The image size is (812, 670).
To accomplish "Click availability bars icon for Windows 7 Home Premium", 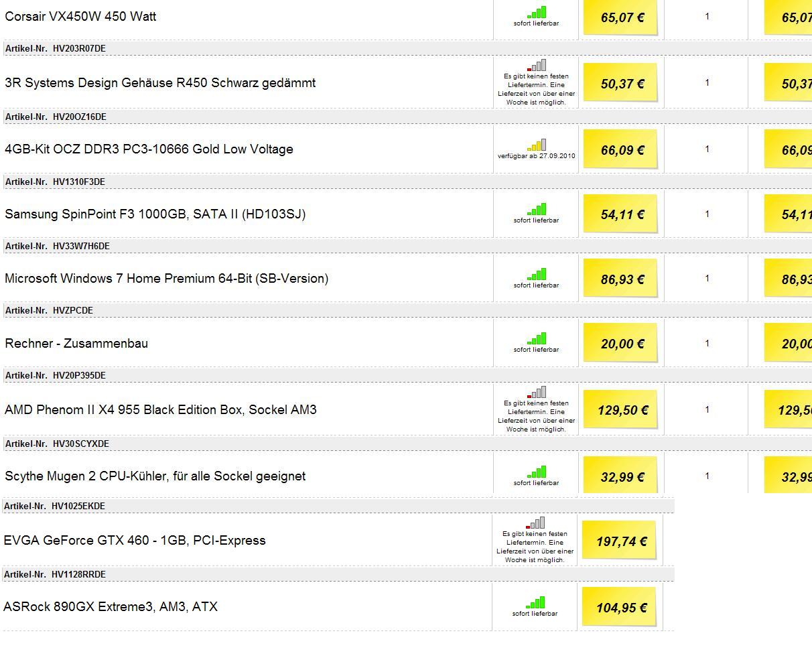I will [x=537, y=274].
